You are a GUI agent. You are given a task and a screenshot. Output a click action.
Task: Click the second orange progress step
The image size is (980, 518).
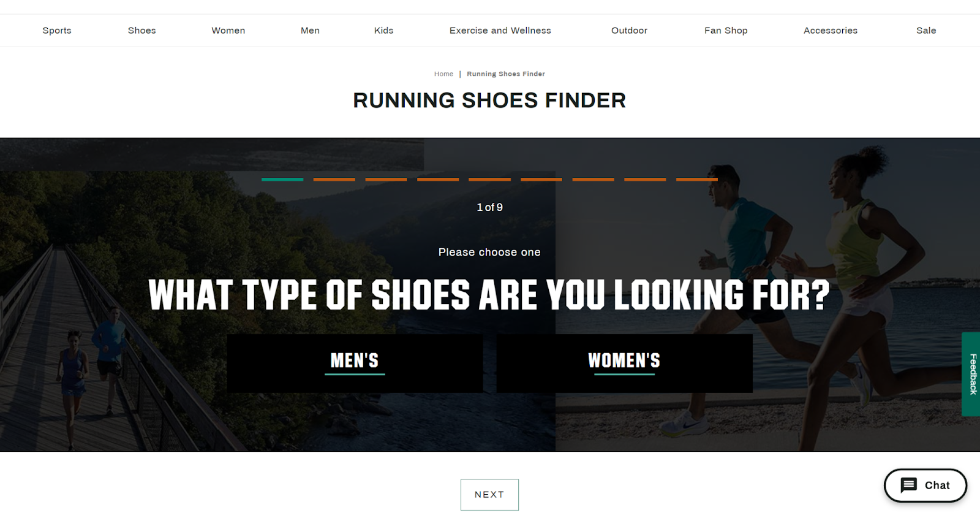click(386, 179)
